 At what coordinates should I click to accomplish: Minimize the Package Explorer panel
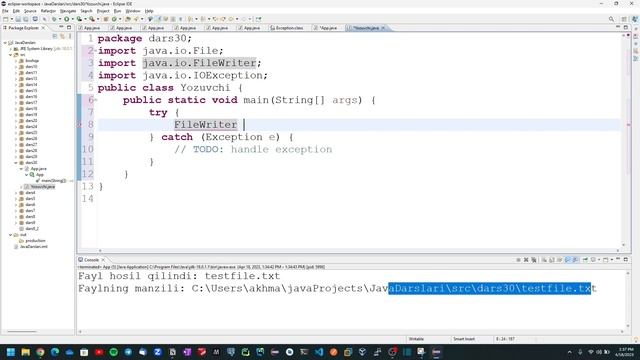click(61, 27)
